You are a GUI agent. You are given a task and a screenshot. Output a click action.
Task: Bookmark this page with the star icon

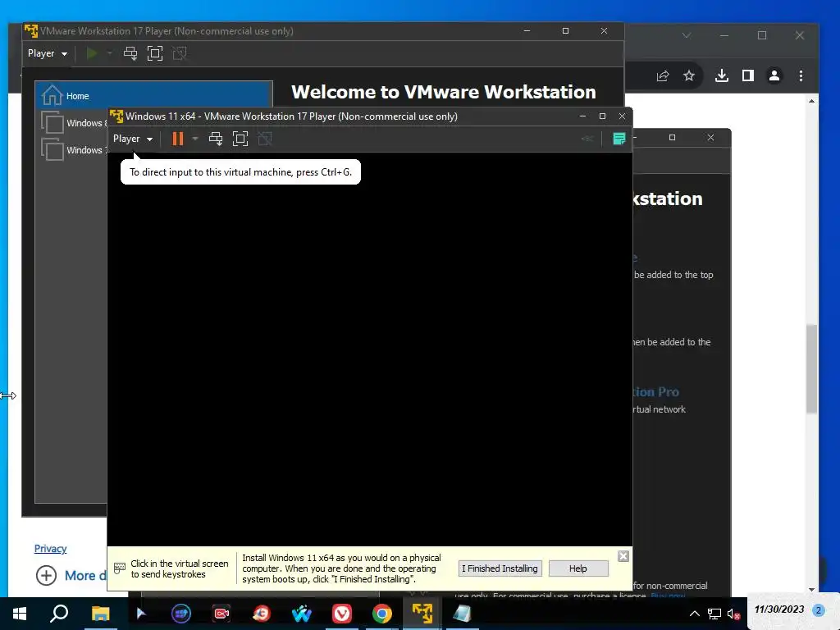689,75
